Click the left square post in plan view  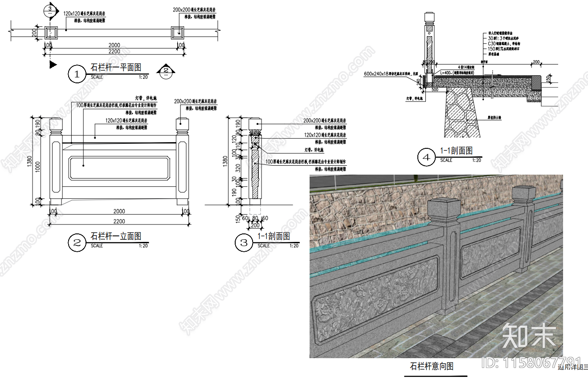(50, 32)
